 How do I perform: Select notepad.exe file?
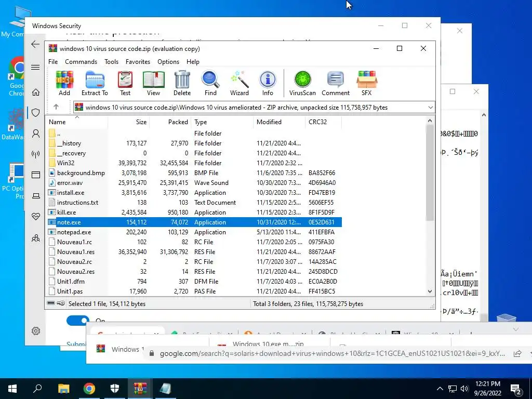193,232
